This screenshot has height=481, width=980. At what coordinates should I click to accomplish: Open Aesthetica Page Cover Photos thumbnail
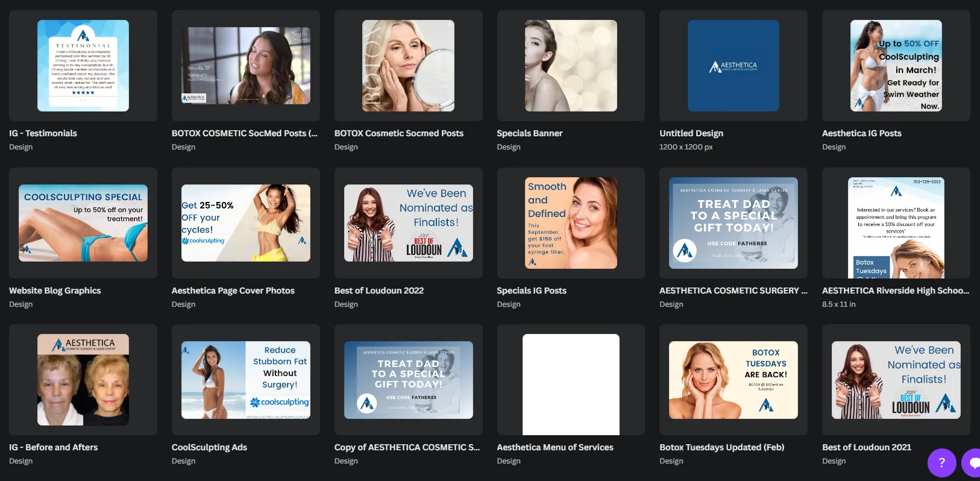coord(246,223)
